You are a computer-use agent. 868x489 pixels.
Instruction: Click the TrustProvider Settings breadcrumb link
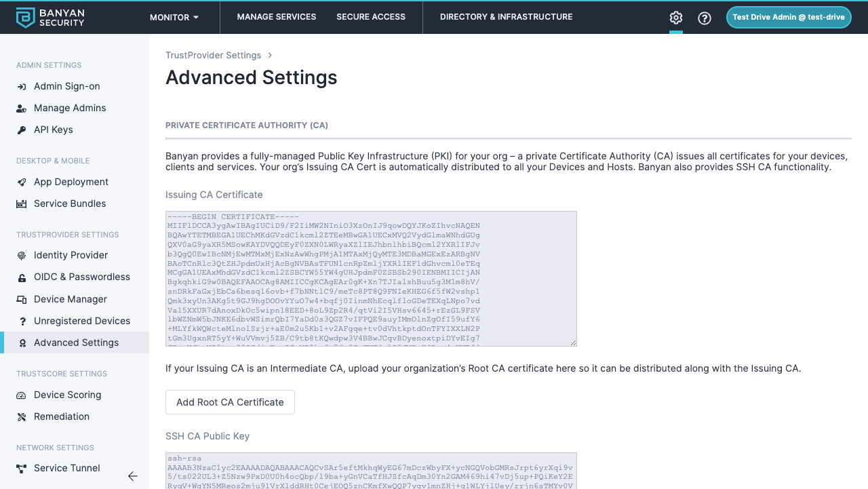coord(213,56)
